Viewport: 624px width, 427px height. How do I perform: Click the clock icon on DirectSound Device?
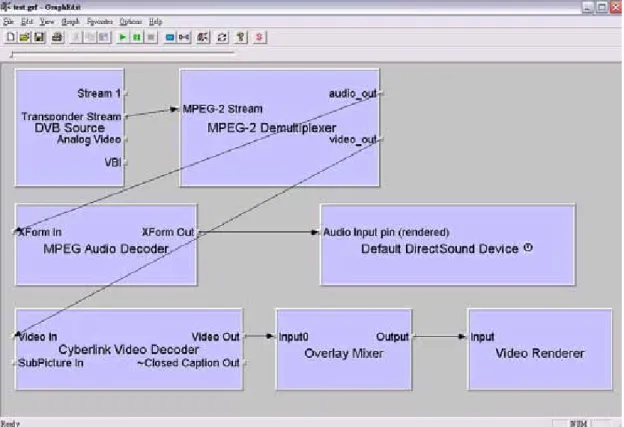pyautogui.click(x=528, y=248)
